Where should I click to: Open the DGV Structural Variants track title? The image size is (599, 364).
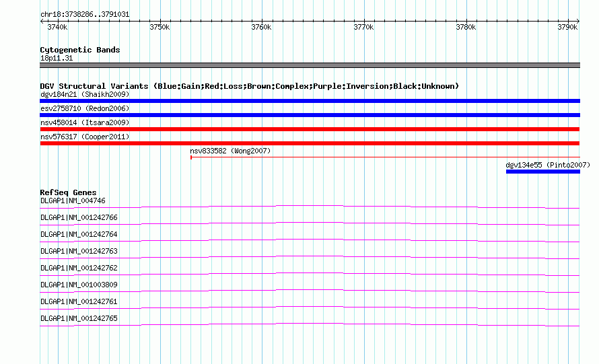pos(250,86)
